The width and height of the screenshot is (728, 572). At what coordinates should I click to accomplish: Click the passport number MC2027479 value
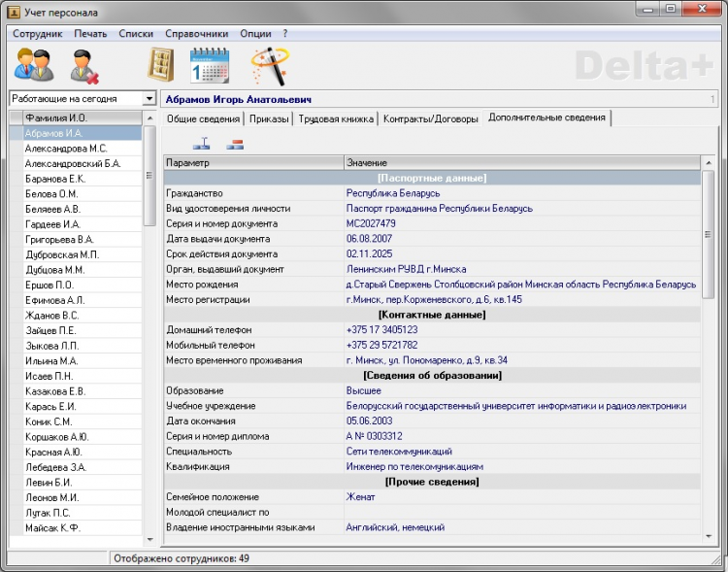click(x=371, y=223)
